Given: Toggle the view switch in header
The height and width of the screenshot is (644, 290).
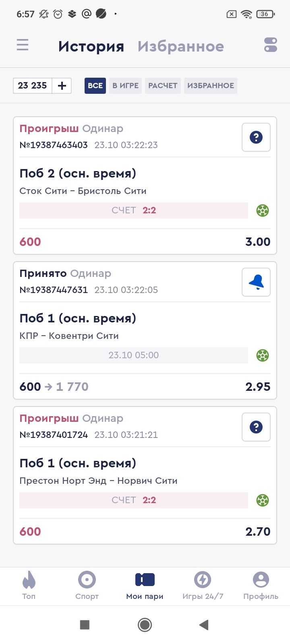Looking at the screenshot, I should 270,45.
